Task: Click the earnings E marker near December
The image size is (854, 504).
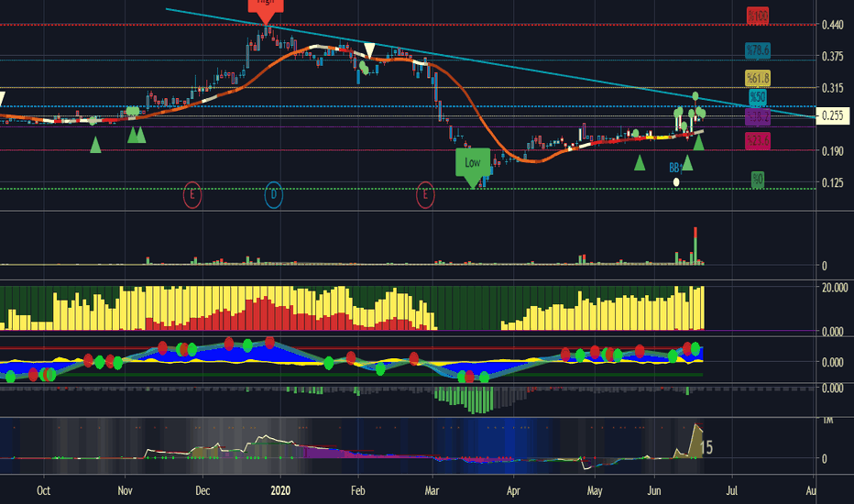Action: click(x=192, y=194)
